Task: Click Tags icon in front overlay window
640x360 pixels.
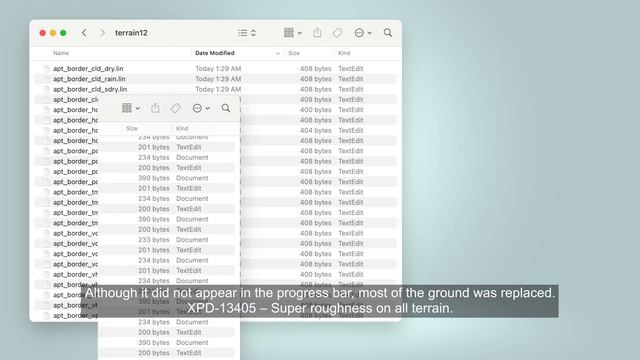Action: click(x=176, y=108)
